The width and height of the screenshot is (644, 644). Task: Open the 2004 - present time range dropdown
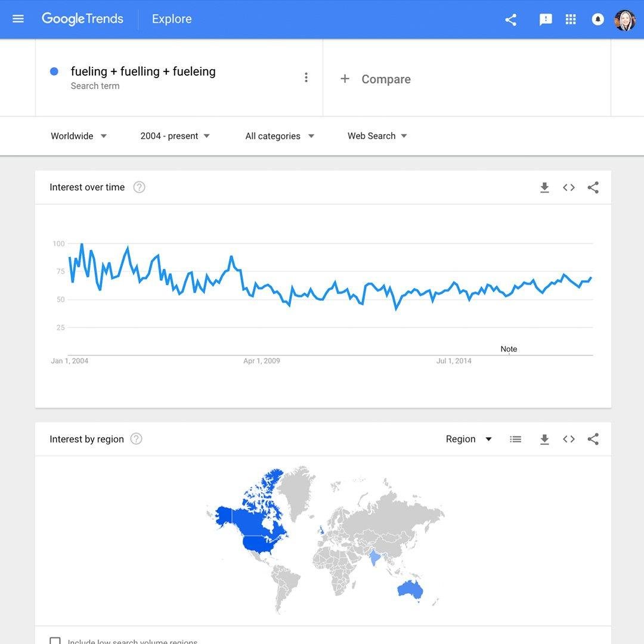pos(175,136)
